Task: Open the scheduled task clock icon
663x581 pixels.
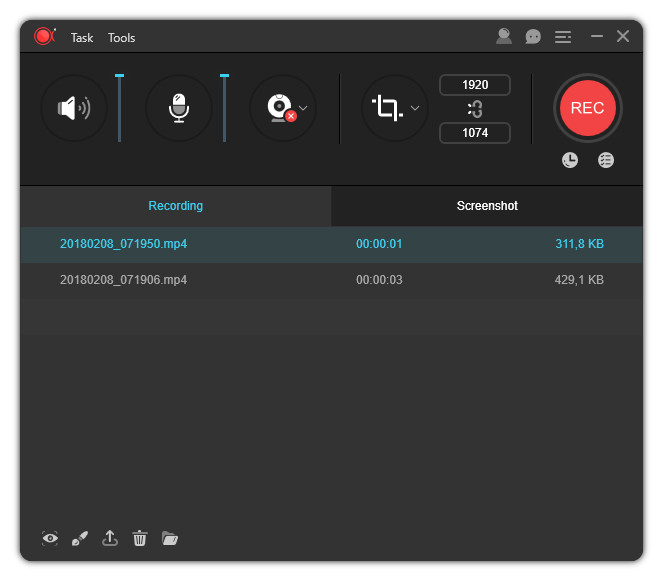Action: click(570, 160)
